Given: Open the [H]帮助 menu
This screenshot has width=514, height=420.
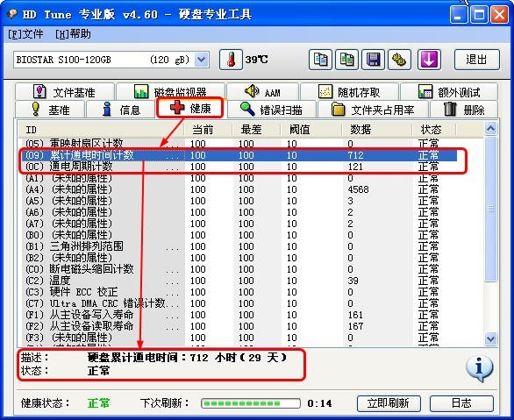Looking at the screenshot, I should [73, 33].
